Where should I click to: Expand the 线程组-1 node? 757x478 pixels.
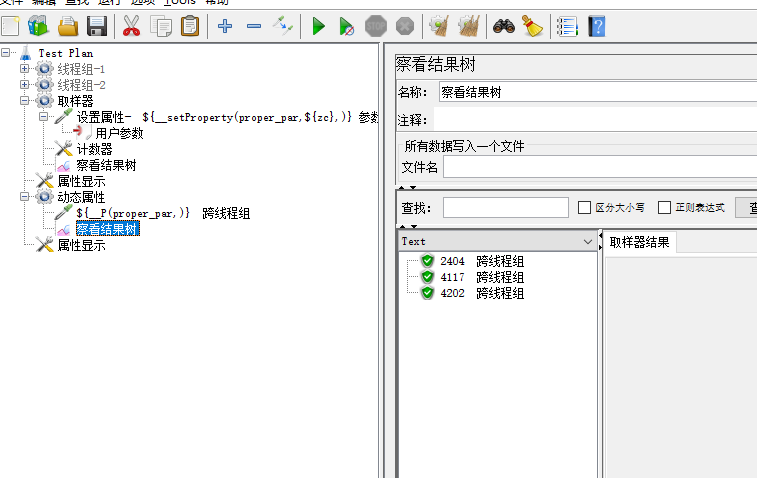(x=24, y=69)
